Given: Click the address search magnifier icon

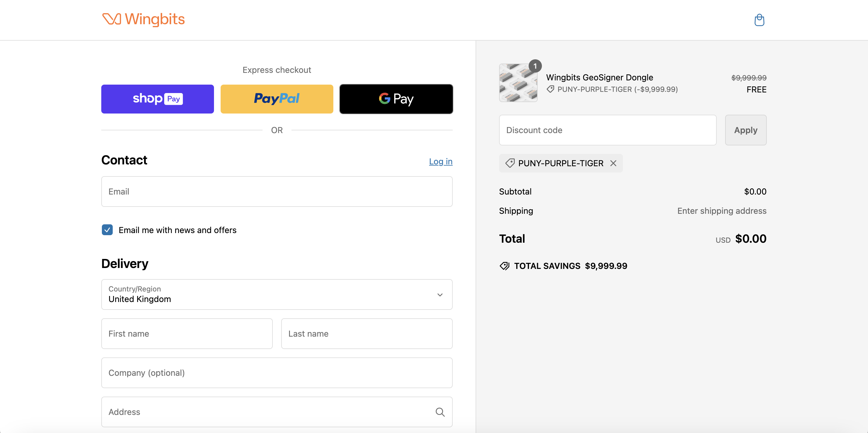Looking at the screenshot, I should click(440, 412).
